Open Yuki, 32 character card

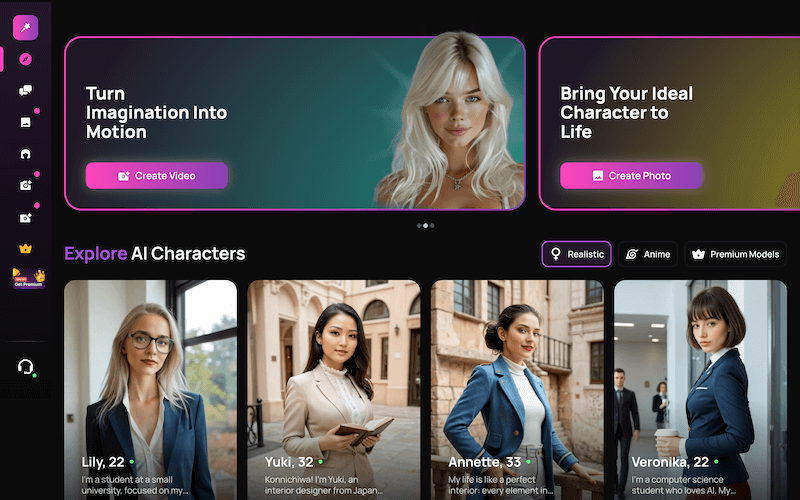(x=334, y=390)
